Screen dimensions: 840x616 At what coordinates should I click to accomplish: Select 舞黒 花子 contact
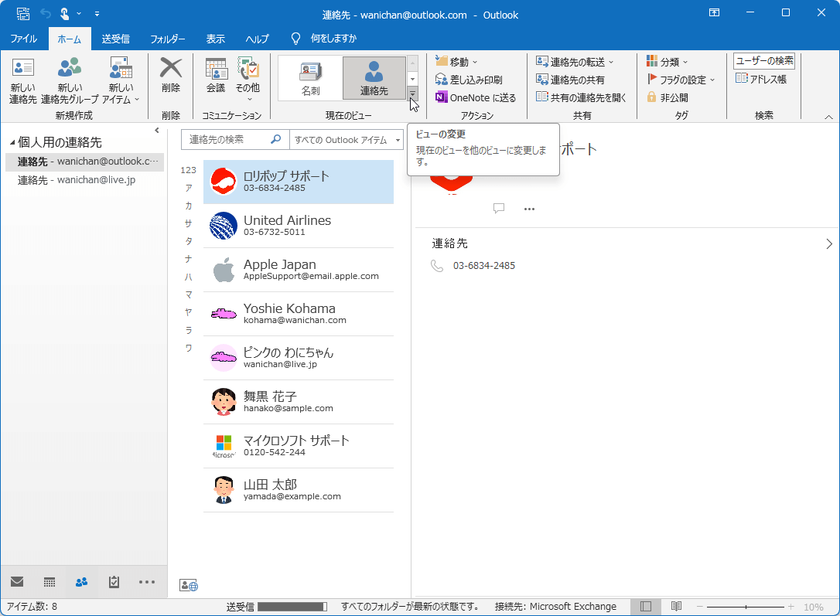[299, 401]
